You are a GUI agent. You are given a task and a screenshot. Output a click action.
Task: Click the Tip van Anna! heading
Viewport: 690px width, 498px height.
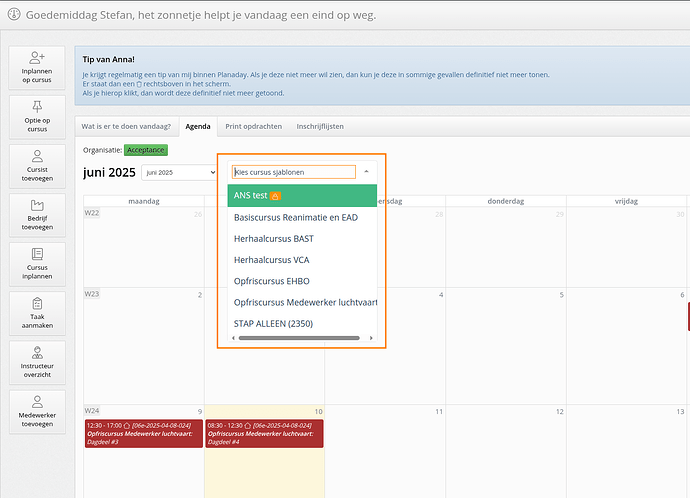[108, 59]
